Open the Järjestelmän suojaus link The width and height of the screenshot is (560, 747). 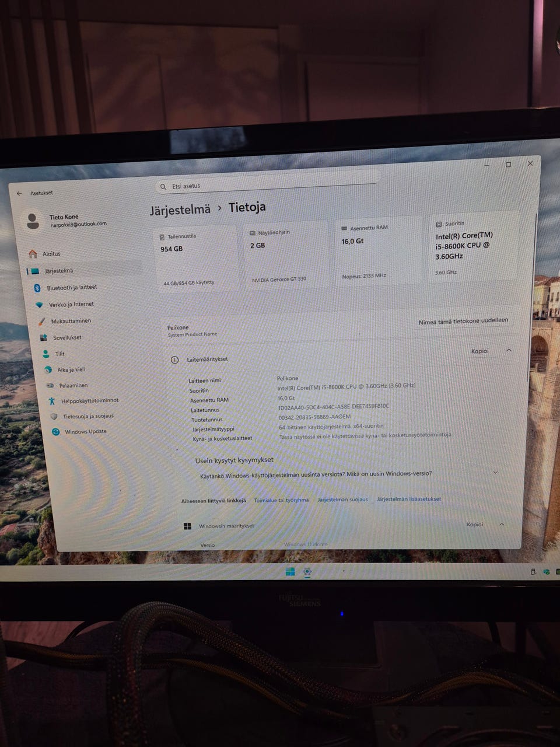[x=342, y=500]
